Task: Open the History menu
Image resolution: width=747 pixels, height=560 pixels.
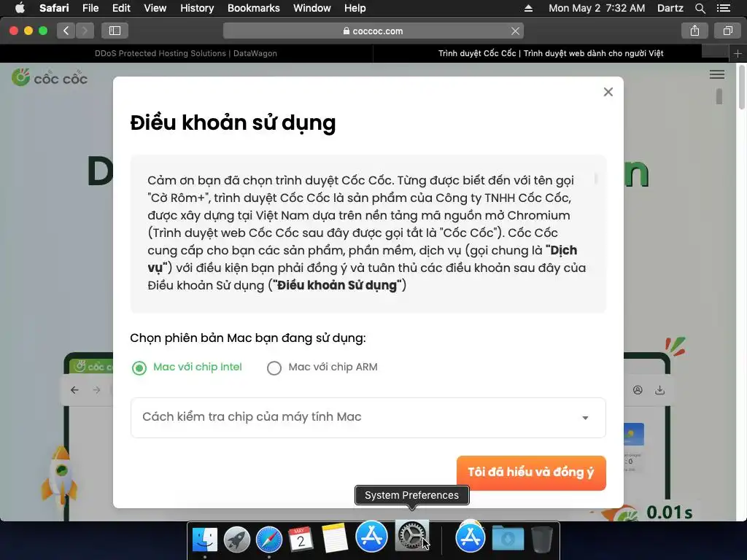Action: [197, 8]
